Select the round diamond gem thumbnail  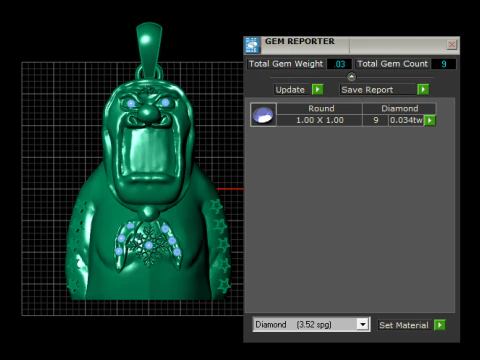pyautogui.click(x=263, y=114)
